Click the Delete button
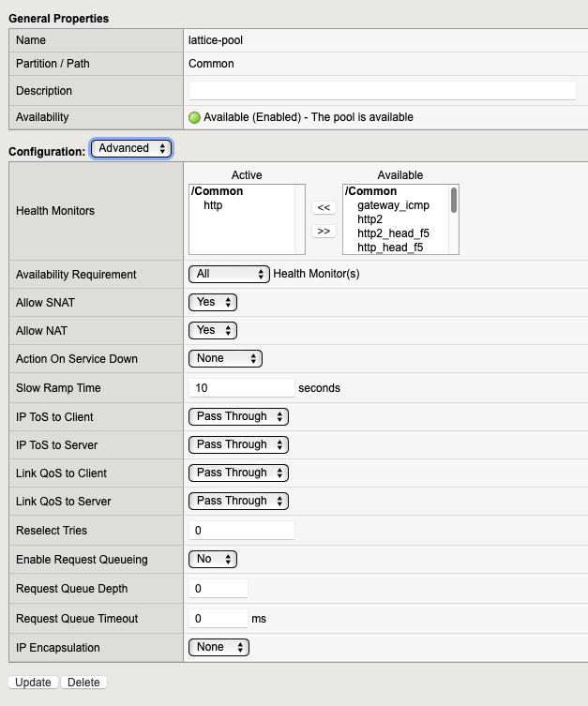This screenshot has height=706, width=588. click(83, 683)
